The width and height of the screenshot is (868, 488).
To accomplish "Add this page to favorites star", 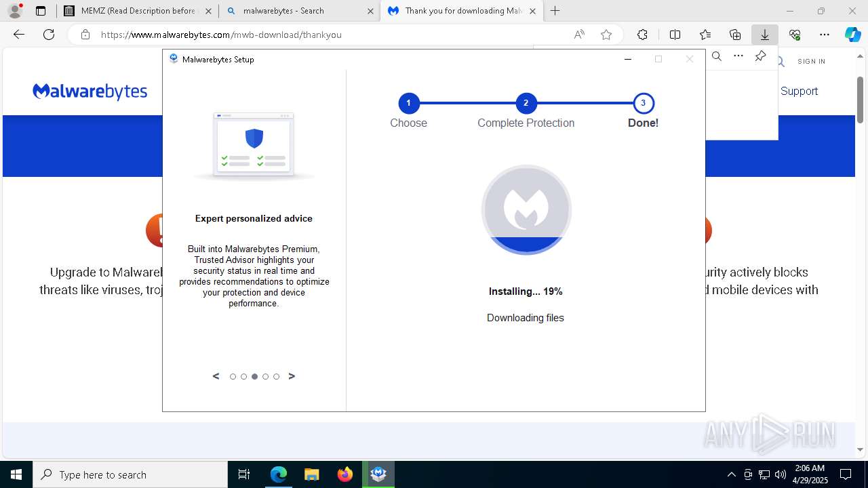I will [606, 35].
